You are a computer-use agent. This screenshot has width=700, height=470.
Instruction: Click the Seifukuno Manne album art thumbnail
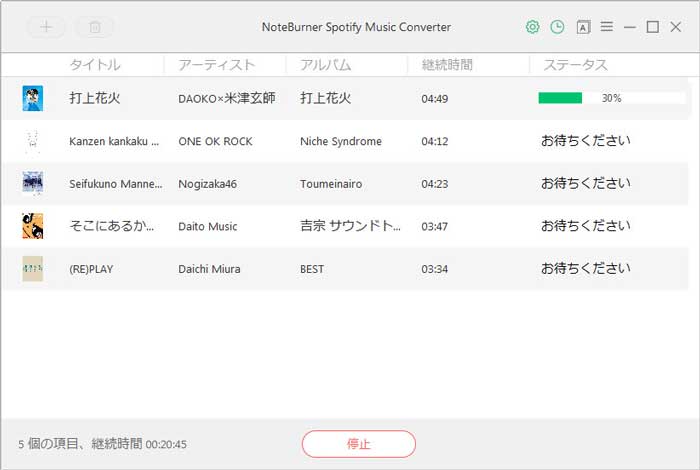(33, 183)
